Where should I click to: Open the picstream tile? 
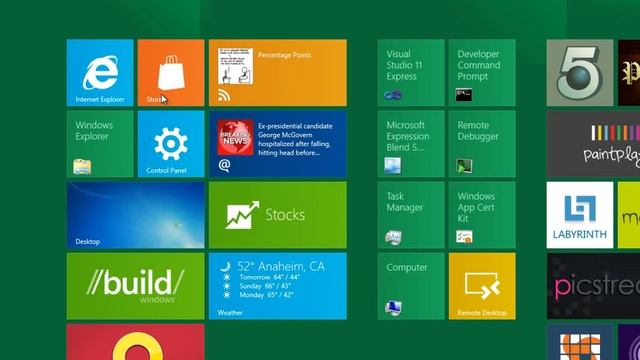593,286
